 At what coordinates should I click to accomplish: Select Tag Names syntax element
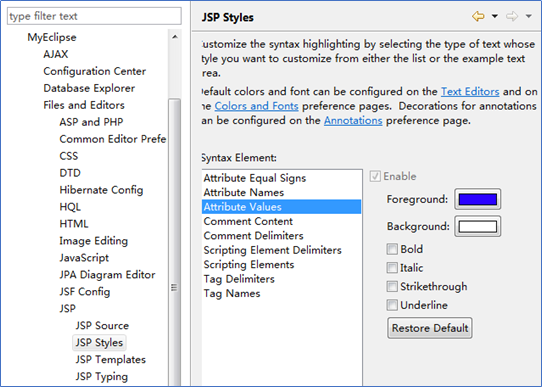pyautogui.click(x=281, y=293)
